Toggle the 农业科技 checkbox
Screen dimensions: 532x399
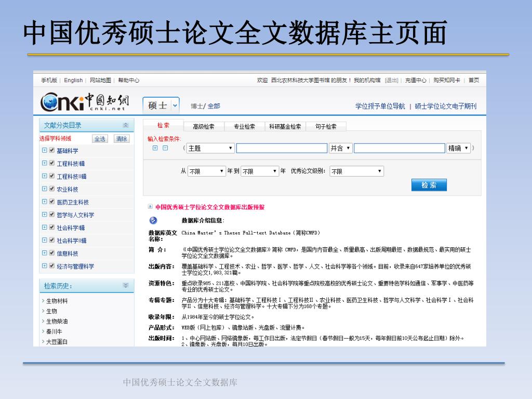click(x=52, y=189)
